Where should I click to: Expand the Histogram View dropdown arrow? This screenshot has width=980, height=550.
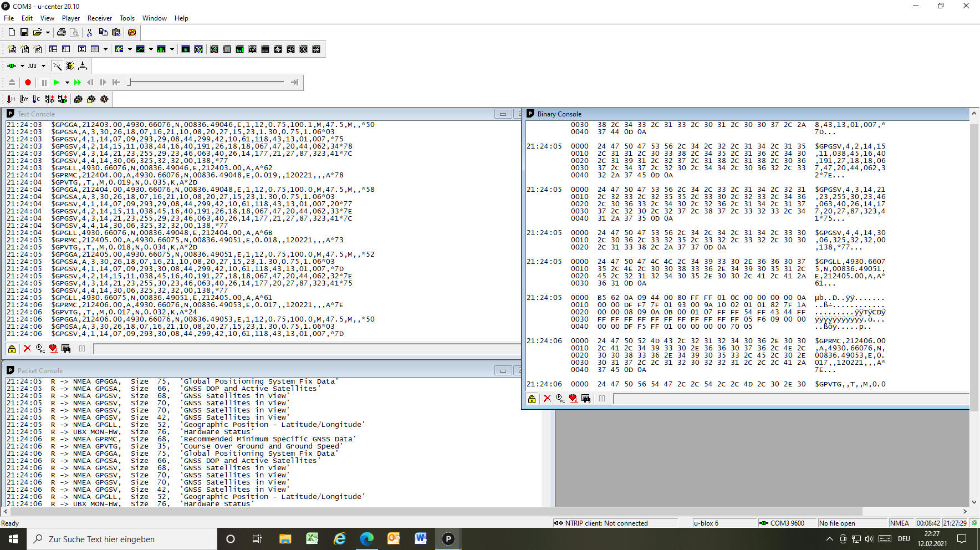pos(172,49)
